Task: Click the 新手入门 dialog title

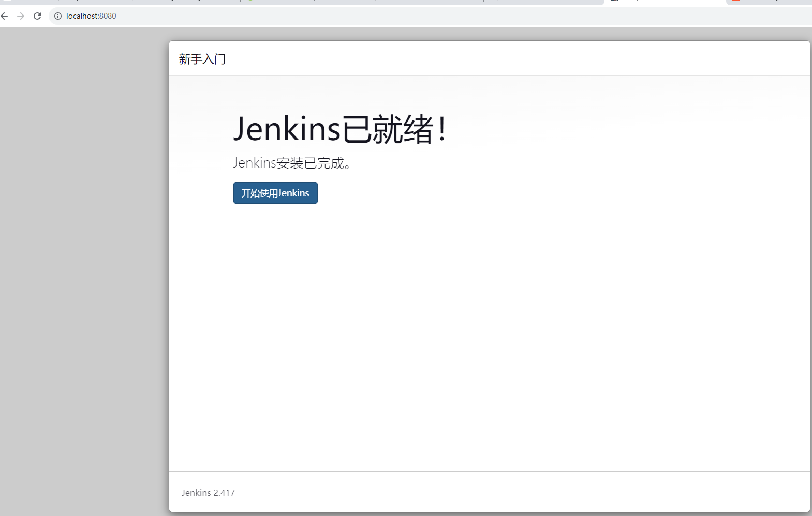Action: click(x=202, y=59)
